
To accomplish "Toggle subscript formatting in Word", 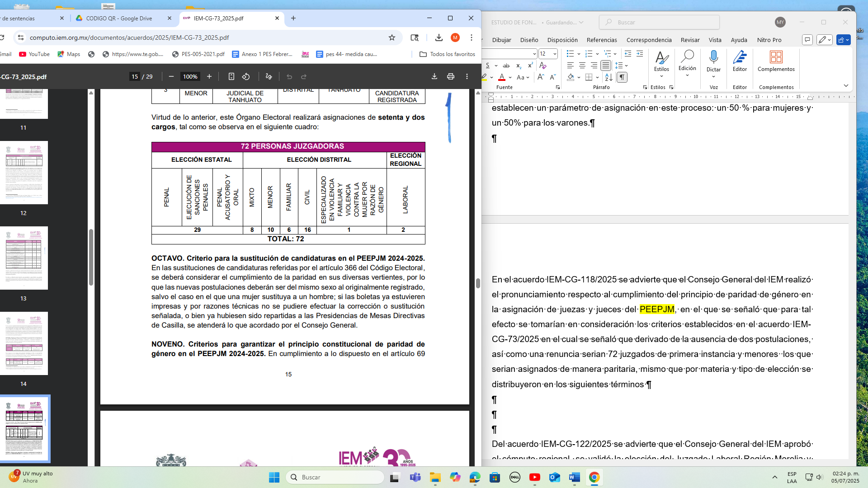I will pos(519,66).
